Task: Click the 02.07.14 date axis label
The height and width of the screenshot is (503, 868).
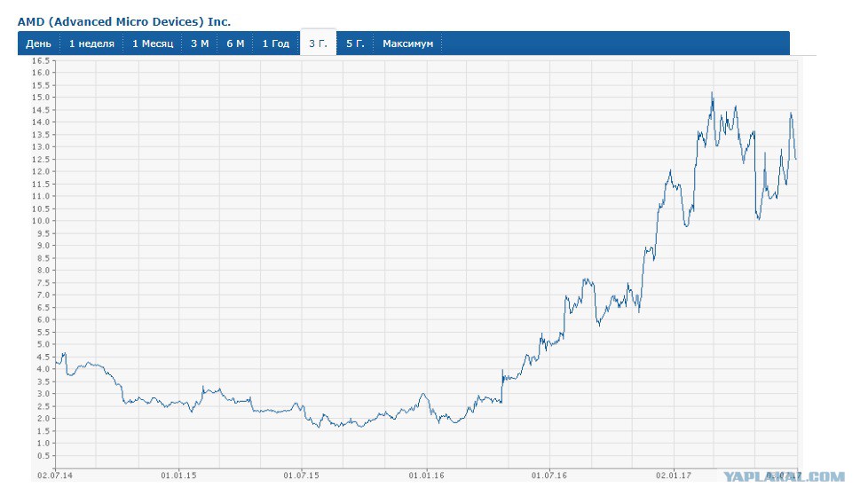Action: pos(55,475)
